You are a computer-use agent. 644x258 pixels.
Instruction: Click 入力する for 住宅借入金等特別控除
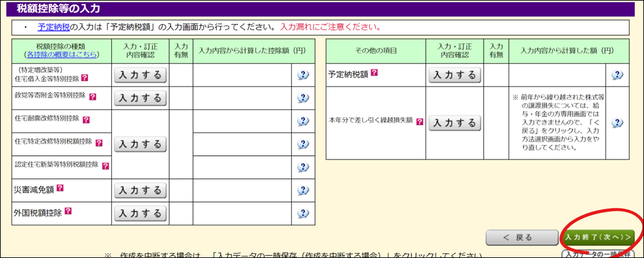pyautogui.click(x=140, y=75)
